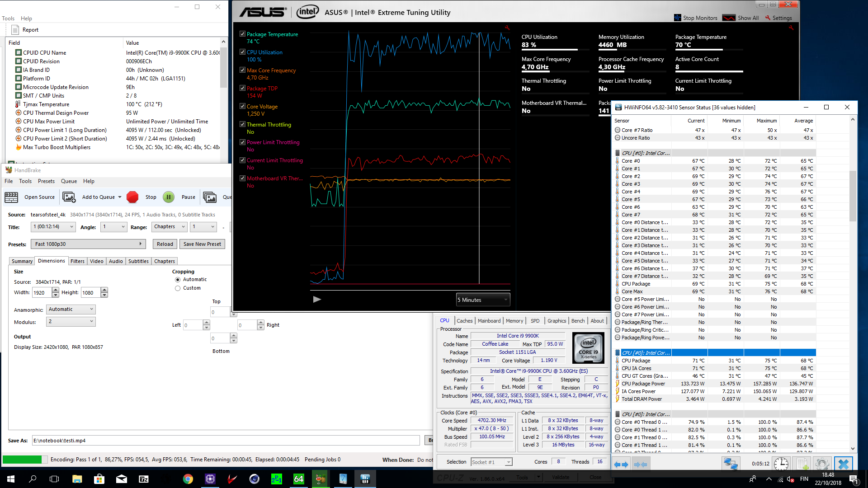This screenshot has width=868, height=488.
Task: Select the Automatic cropping radio button
Action: (x=178, y=280)
